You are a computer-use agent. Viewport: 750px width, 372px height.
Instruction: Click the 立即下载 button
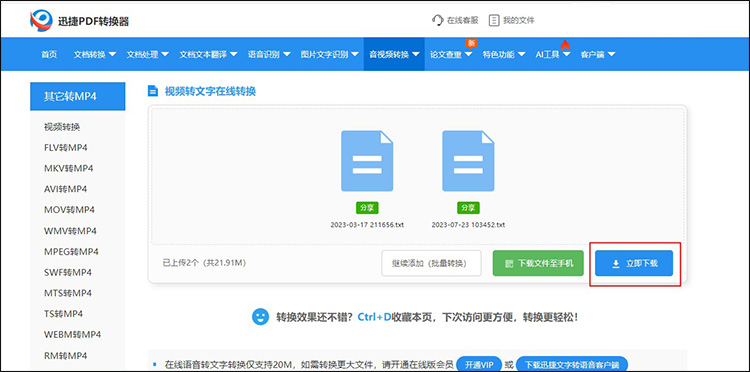[634, 263]
